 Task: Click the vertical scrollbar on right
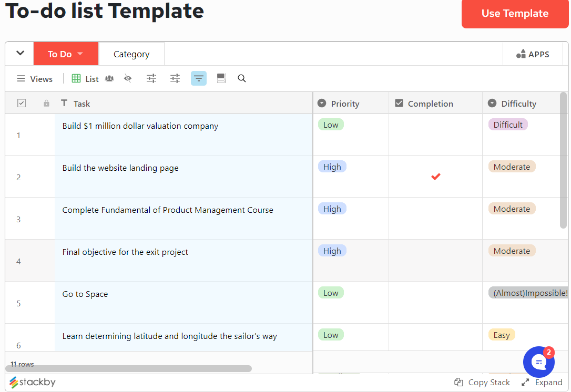563,160
